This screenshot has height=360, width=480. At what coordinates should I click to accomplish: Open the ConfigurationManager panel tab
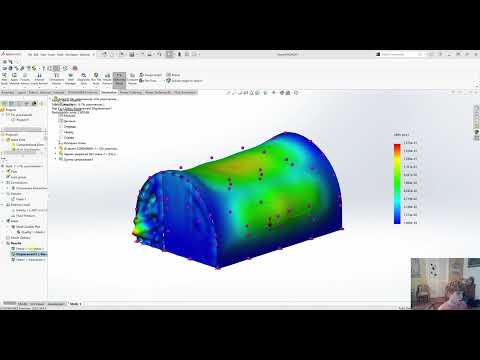click(x=19, y=104)
